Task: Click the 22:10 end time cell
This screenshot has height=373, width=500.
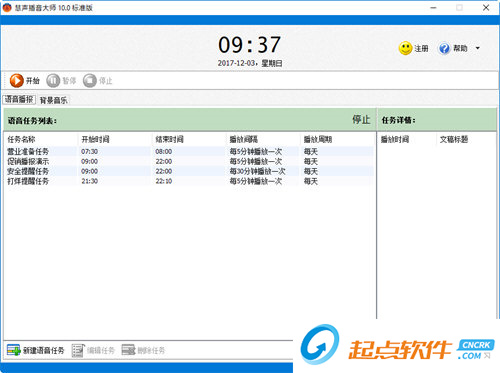Action: (x=164, y=181)
